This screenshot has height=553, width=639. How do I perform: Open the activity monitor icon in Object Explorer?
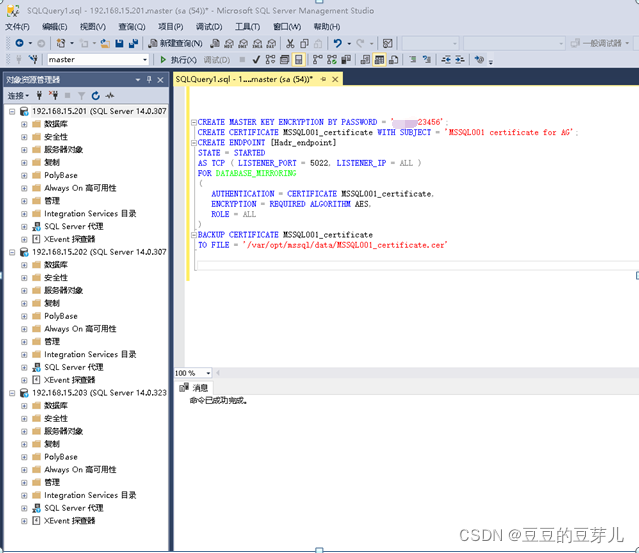pyautogui.click(x=110, y=95)
